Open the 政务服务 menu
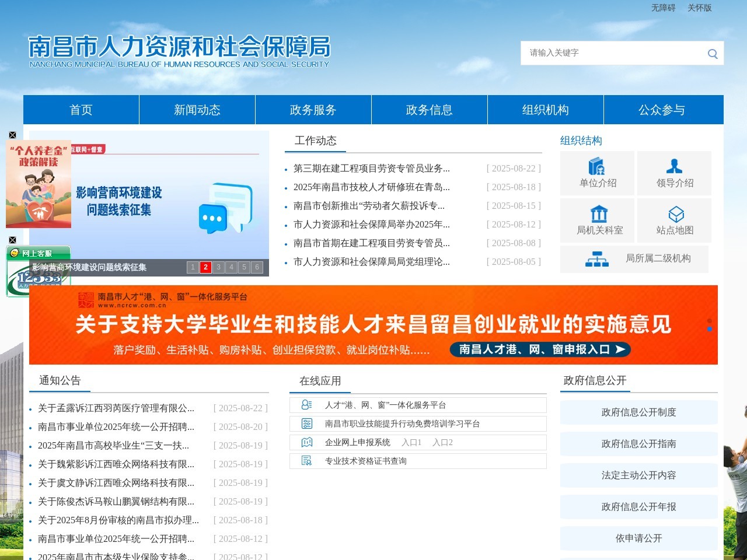 point(313,110)
